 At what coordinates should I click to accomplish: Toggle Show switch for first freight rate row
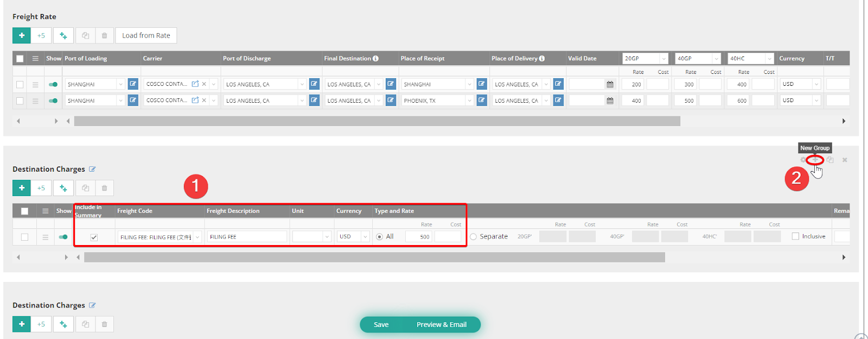click(x=53, y=84)
